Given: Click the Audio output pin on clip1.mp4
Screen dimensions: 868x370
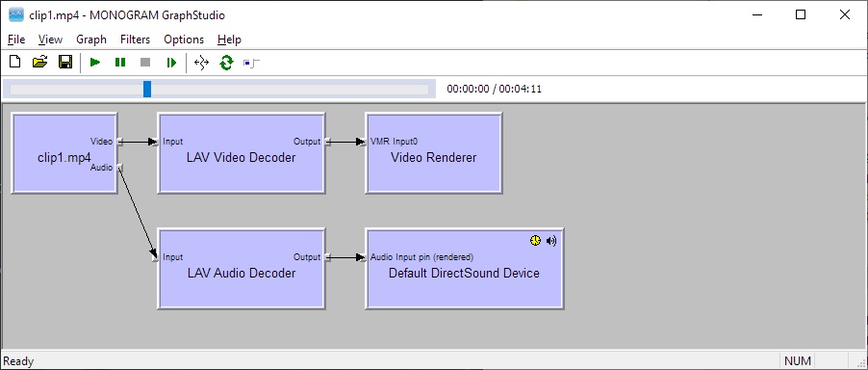Looking at the screenshot, I should [119, 168].
